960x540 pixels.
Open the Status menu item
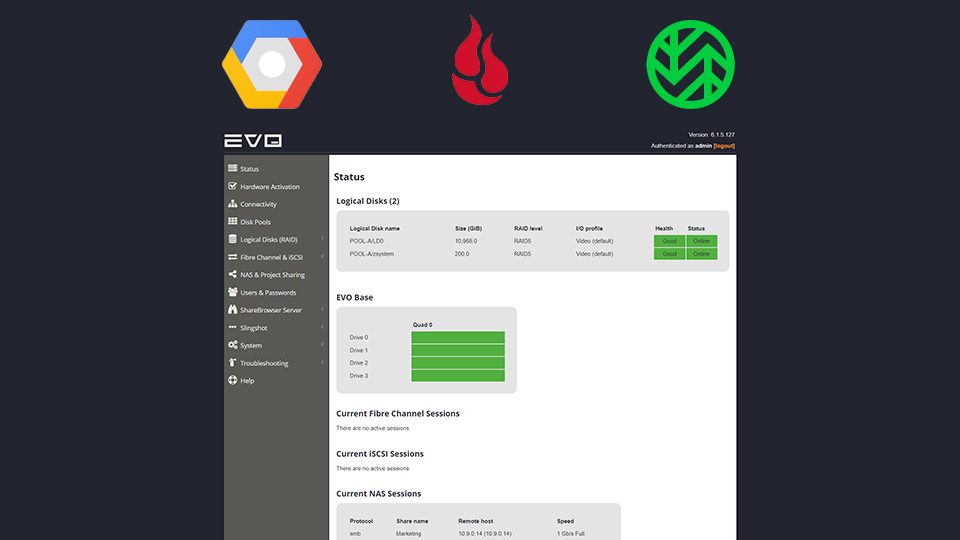[249, 169]
